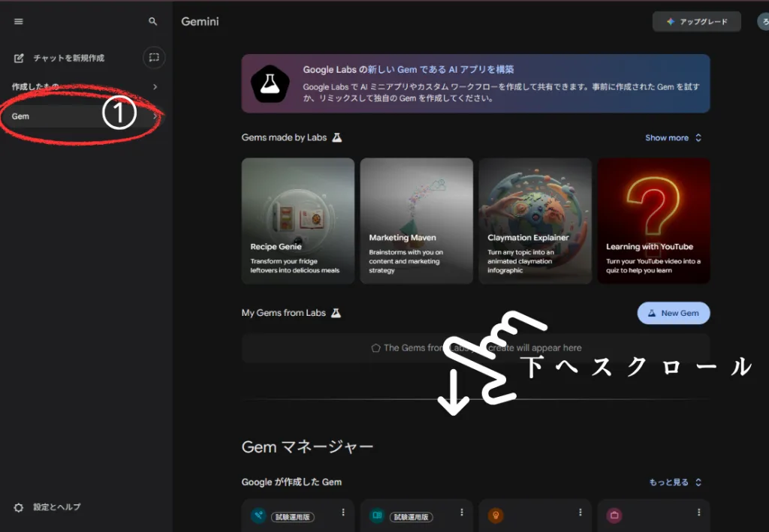Image resolution: width=769 pixels, height=532 pixels.
Task: Expand Gems made by Labs with Show more
Action: tap(673, 138)
